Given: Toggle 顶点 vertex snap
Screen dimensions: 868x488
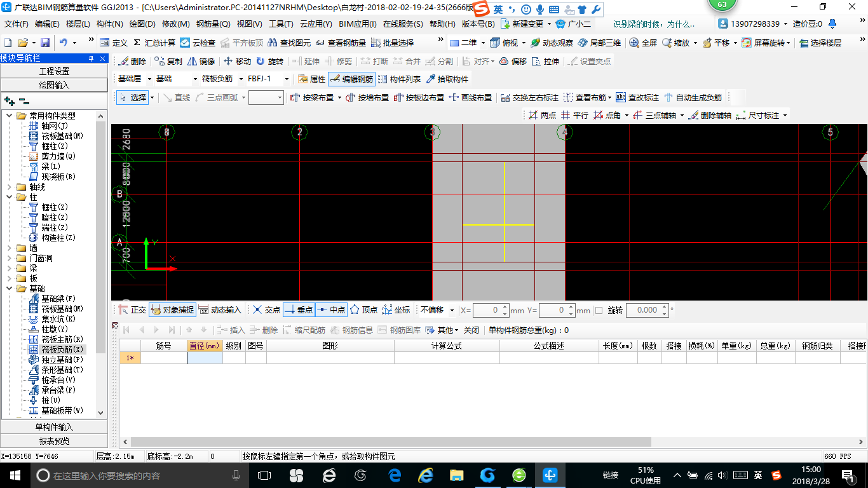Looking at the screenshot, I should coord(363,310).
